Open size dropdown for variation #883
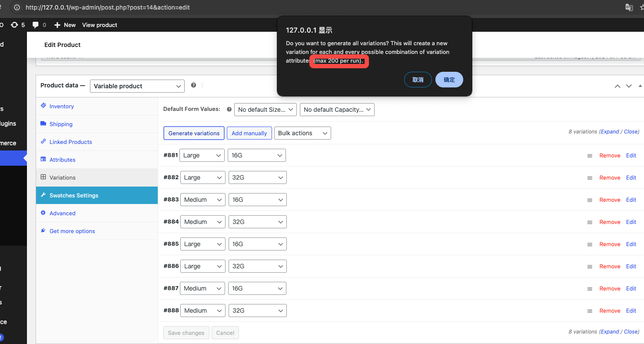The height and width of the screenshot is (344, 644). [x=203, y=200]
